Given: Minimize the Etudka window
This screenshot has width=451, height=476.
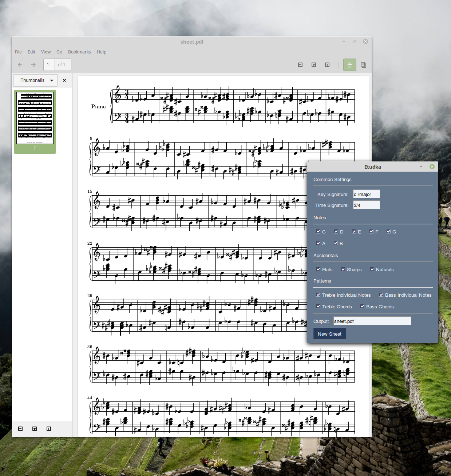Looking at the screenshot, I should [x=421, y=167].
